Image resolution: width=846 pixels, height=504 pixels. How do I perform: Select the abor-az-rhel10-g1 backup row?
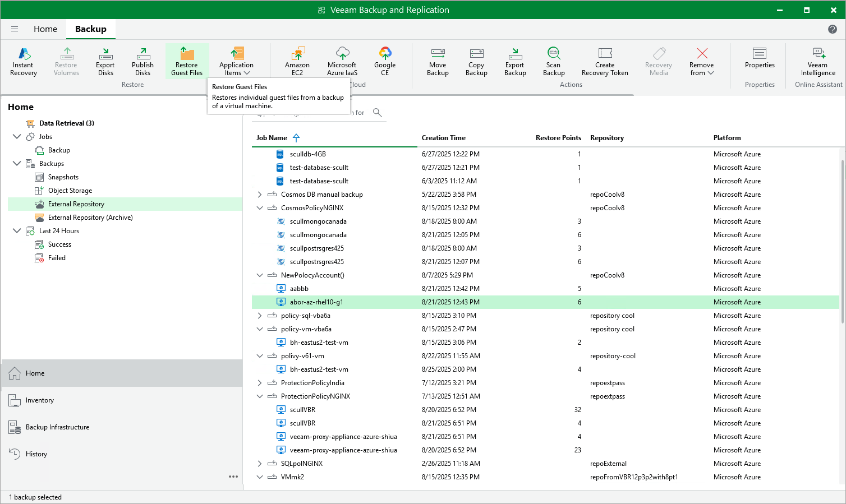pos(545,302)
